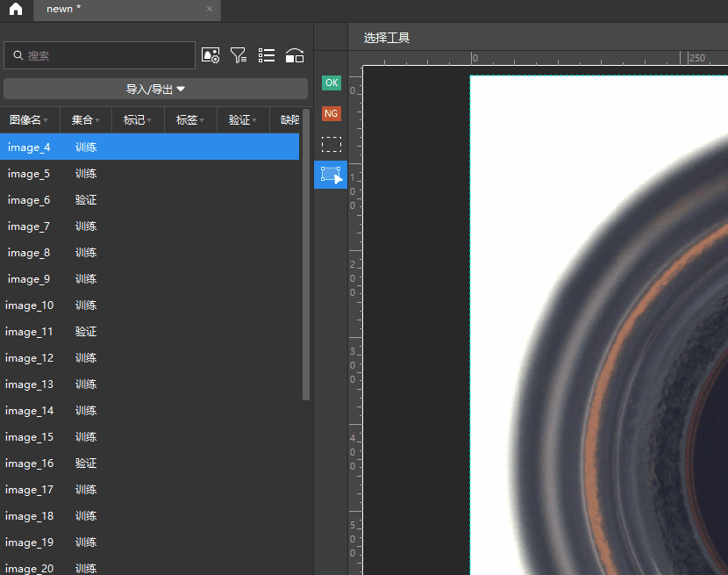
Task: Select image_7 in the image list
Action: coord(149,226)
